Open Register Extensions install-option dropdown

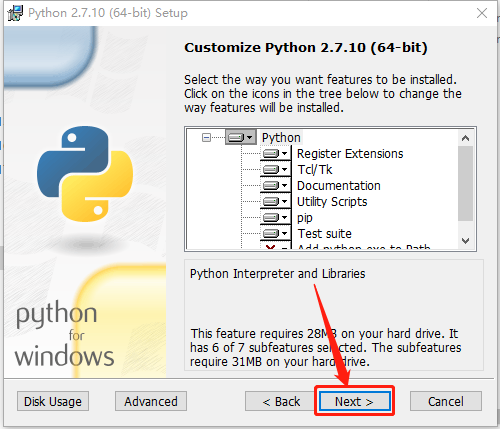tap(275, 153)
